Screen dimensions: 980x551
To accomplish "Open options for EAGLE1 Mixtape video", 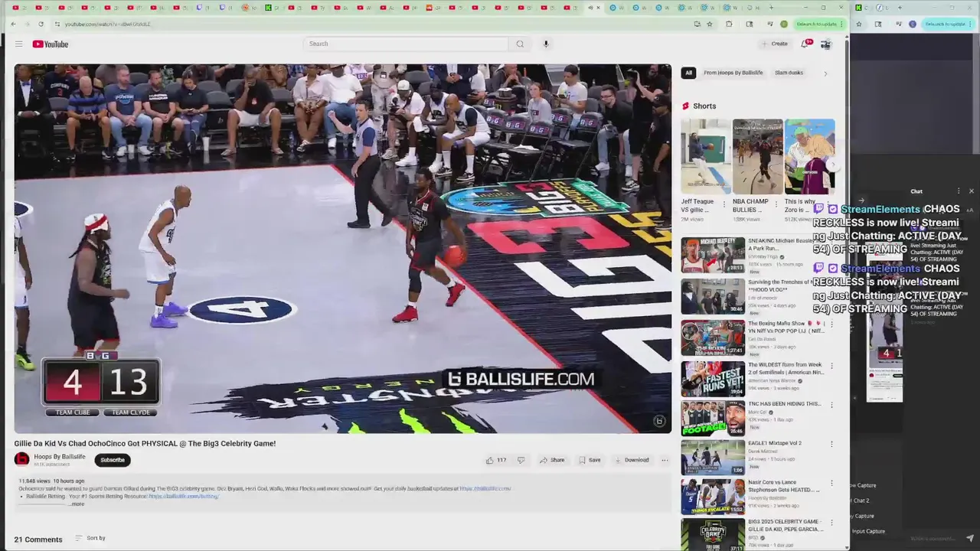I will [x=831, y=444].
